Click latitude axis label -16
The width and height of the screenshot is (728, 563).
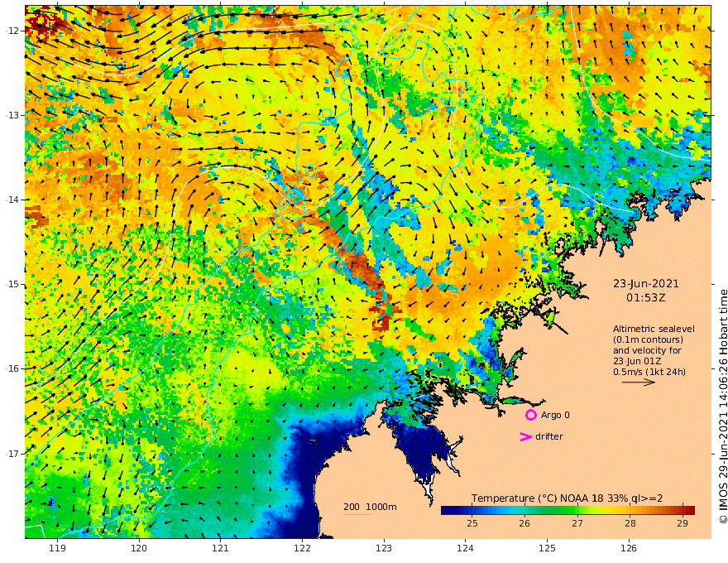pyautogui.click(x=13, y=368)
